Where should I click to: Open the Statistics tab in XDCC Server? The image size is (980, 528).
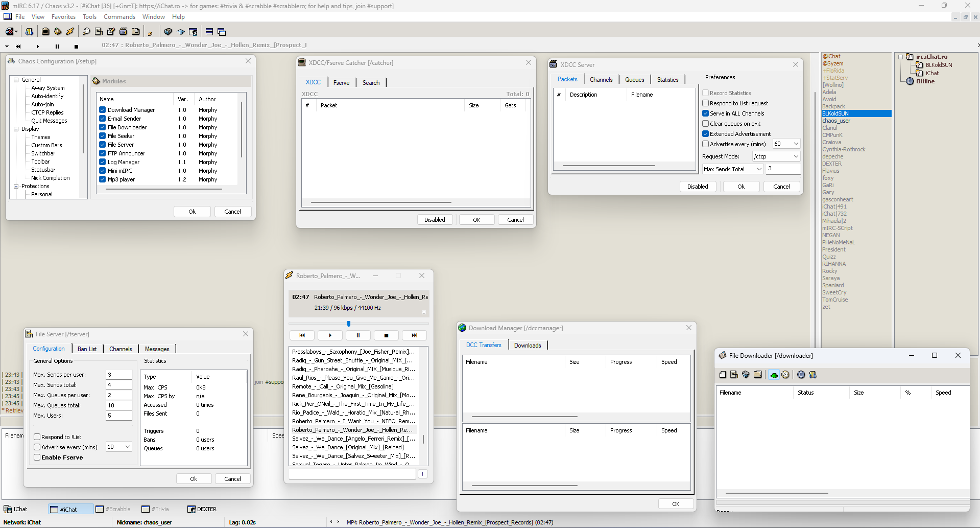pyautogui.click(x=667, y=80)
